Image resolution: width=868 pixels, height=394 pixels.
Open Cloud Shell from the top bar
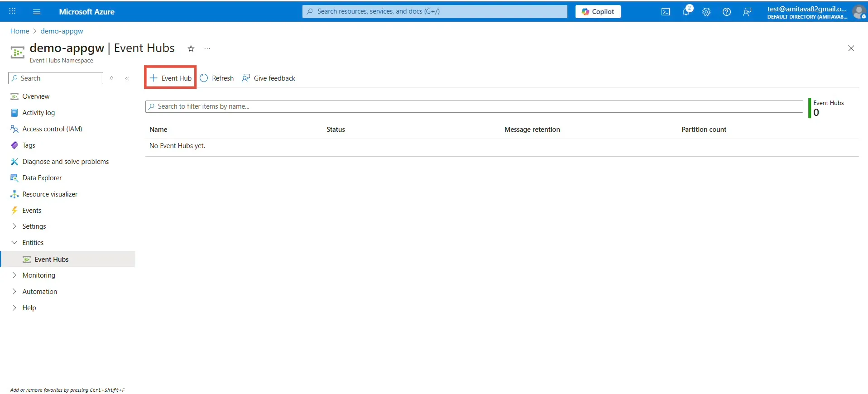coord(666,12)
